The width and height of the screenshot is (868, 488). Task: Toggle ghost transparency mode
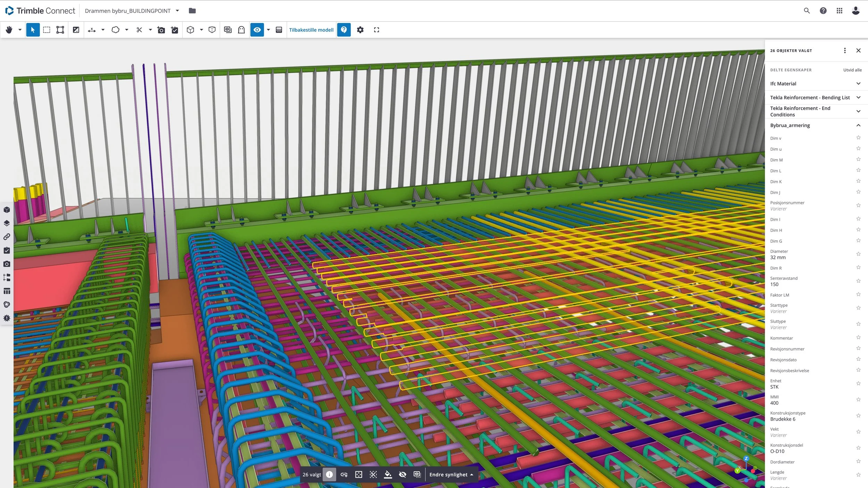tap(241, 30)
